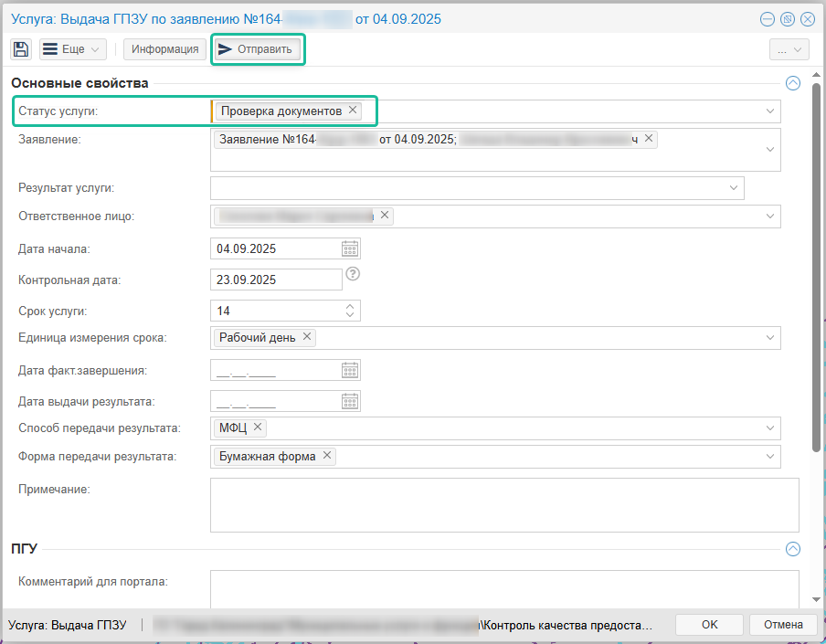The height and width of the screenshot is (644, 826).
Task: Remove the Проверка документов status tag
Action: 353,111
